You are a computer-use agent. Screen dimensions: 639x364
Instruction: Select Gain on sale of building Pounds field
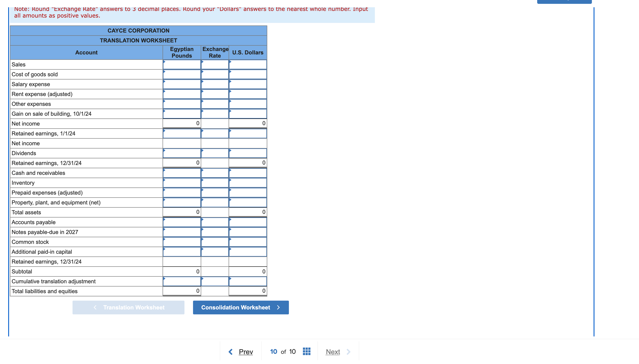click(182, 114)
